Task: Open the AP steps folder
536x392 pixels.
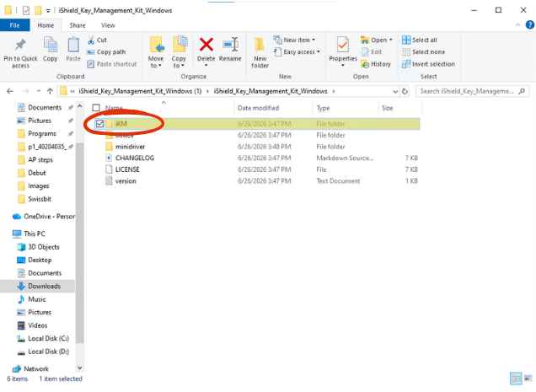Action: [40, 159]
